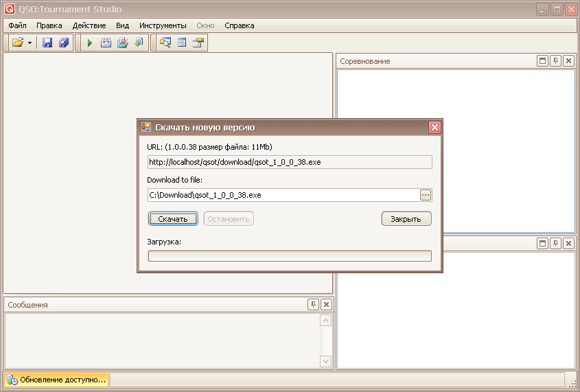Expand the Open button dropdown arrow
580x392 pixels.
coord(30,43)
